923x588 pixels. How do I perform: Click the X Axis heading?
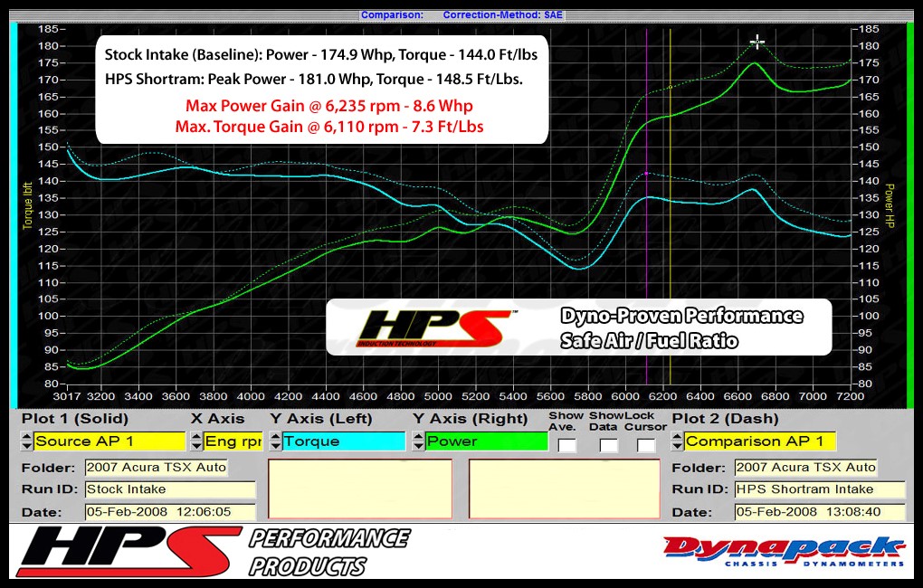217,419
